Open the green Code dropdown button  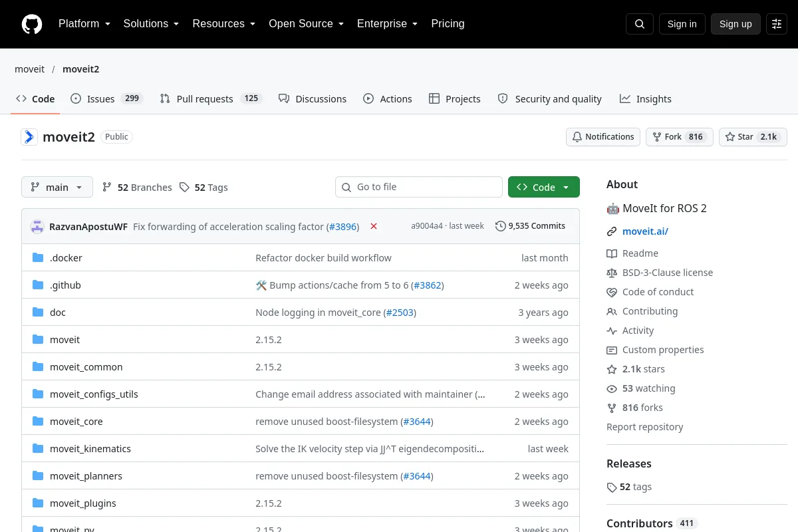click(544, 187)
